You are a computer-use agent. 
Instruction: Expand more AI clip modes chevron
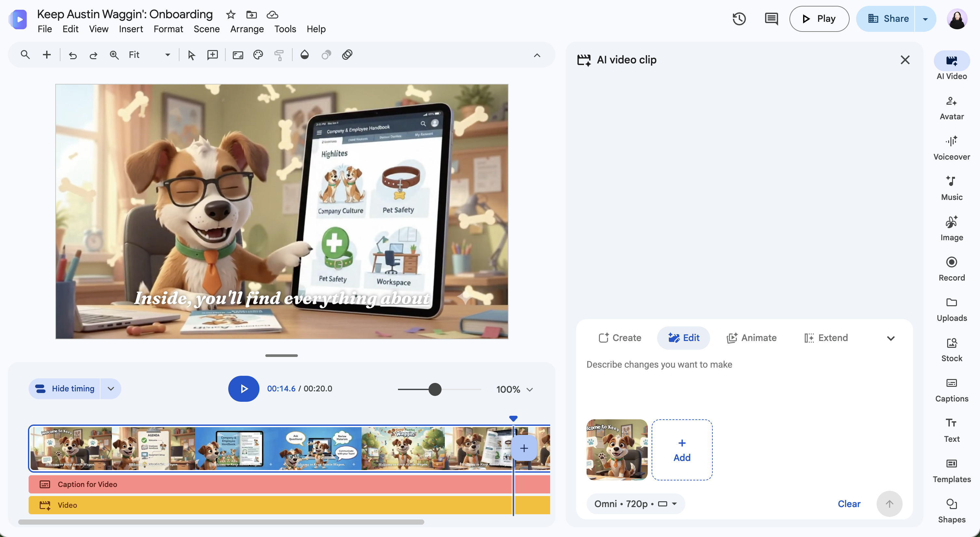click(891, 338)
